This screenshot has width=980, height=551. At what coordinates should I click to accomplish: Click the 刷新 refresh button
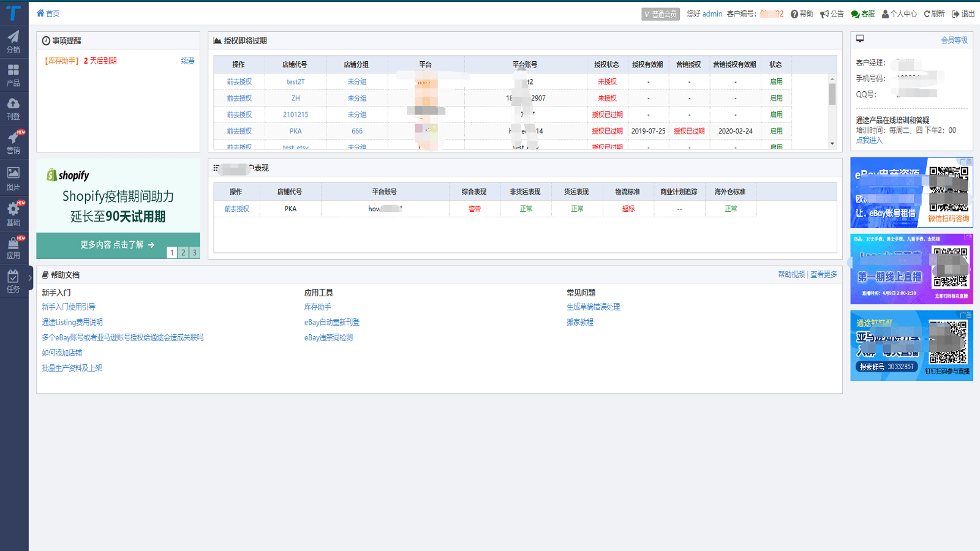click(934, 13)
